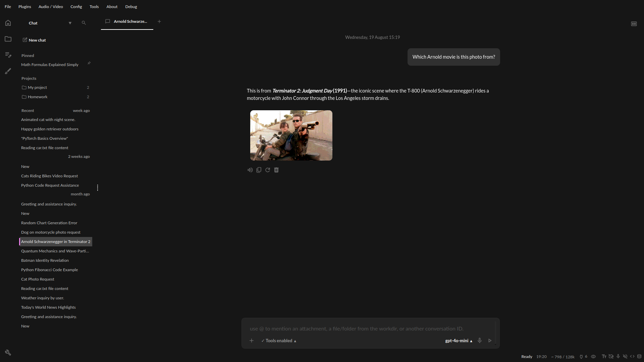
Task: Open the Plugins menu
Action: [x=25, y=7]
